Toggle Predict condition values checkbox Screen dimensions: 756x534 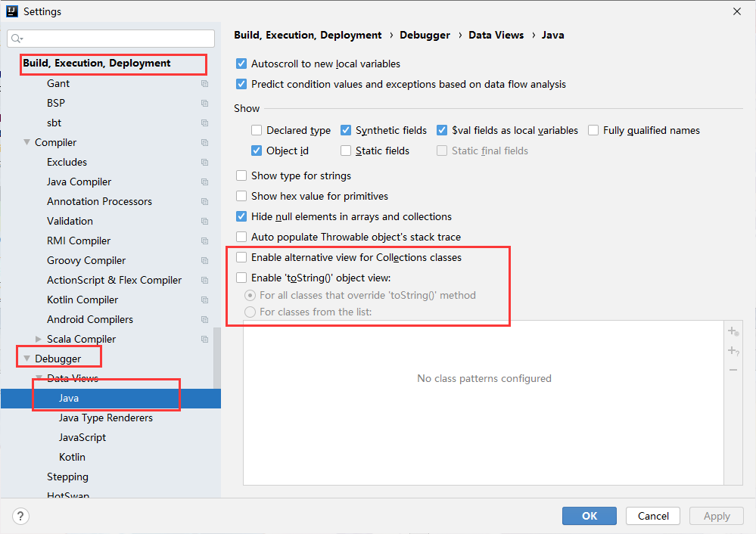pyautogui.click(x=241, y=85)
